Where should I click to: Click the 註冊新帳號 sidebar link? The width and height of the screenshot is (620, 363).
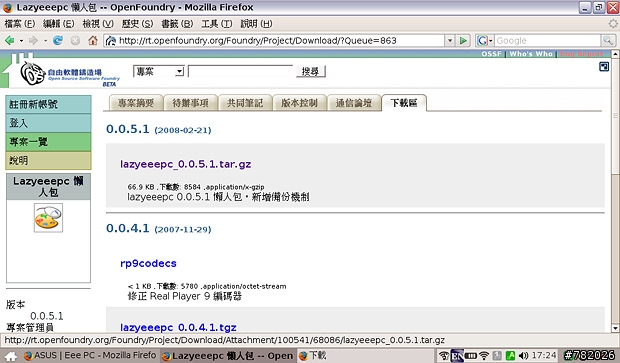click(x=48, y=104)
